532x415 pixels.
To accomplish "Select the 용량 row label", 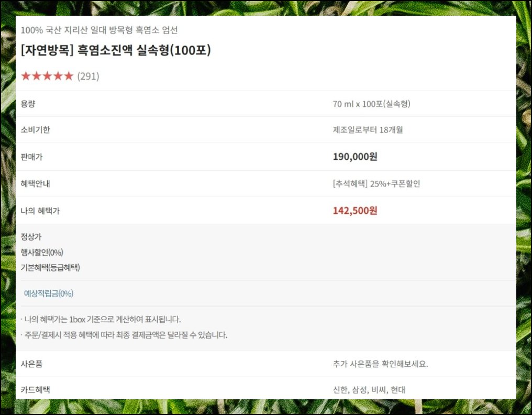I will pos(28,104).
